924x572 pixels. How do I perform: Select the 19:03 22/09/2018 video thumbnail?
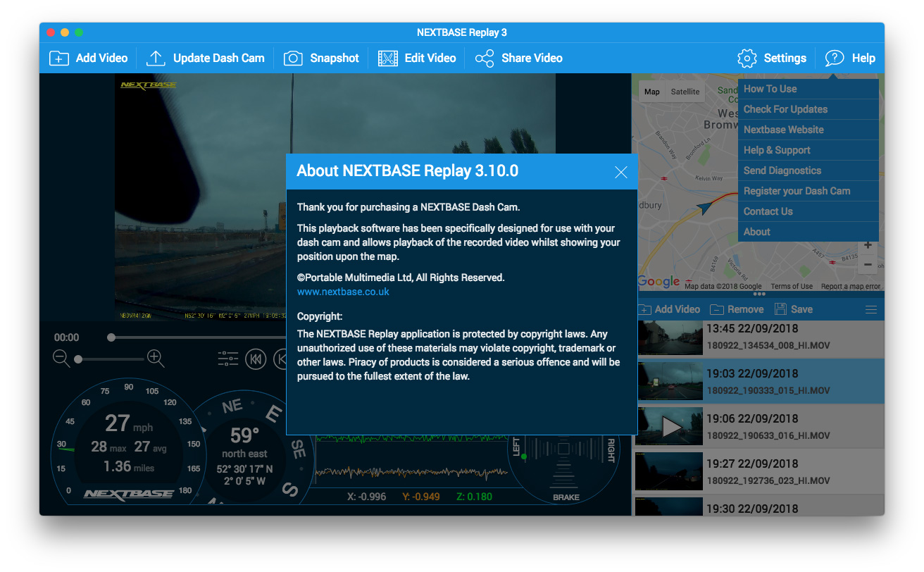click(670, 381)
